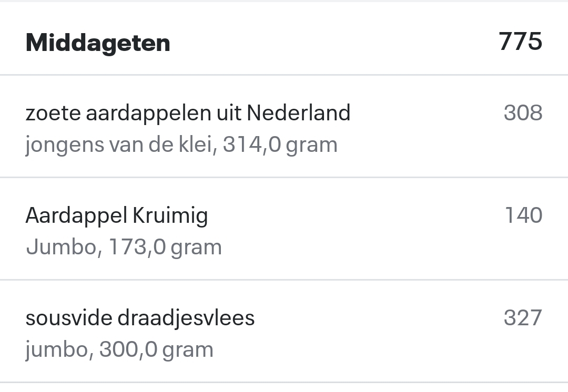Click the 308 calorie value
This screenshot has width=568, height=392.
coord(523,112)
